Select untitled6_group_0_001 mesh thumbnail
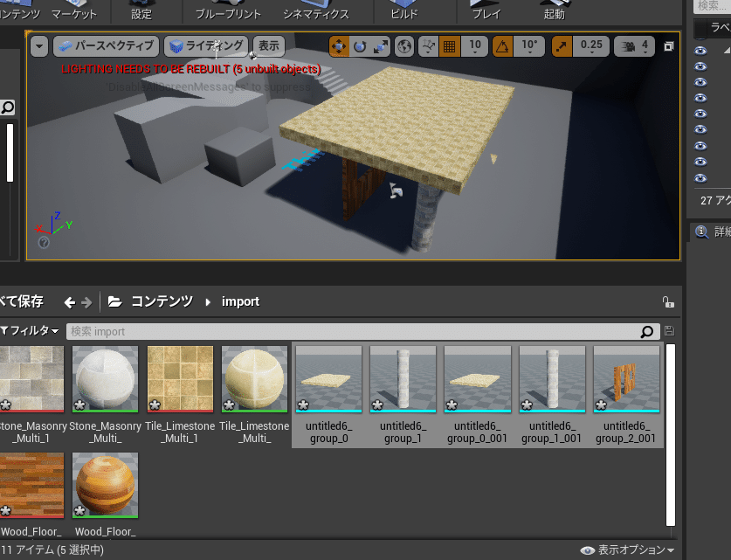731x560 pixels. tap(478, 378)
